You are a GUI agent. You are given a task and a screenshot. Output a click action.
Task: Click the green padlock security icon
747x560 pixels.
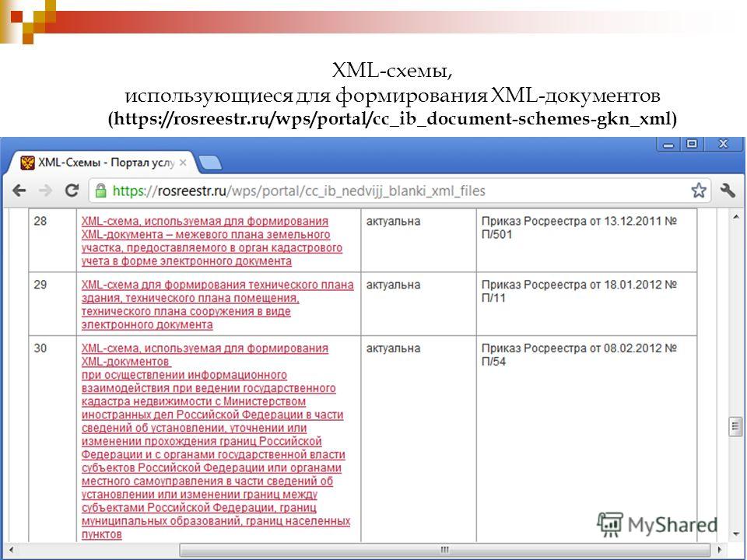100,191
